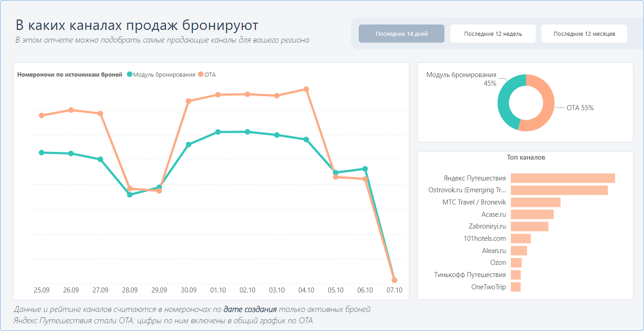Click the data point for 07.10
Image resolution: width=644 pixels, height=331 pixels.
click(x=395, y=280)
